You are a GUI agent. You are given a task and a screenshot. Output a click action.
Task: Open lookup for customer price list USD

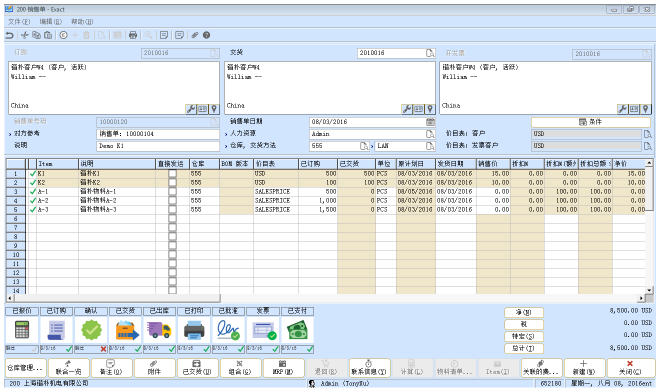click(647, 134)
